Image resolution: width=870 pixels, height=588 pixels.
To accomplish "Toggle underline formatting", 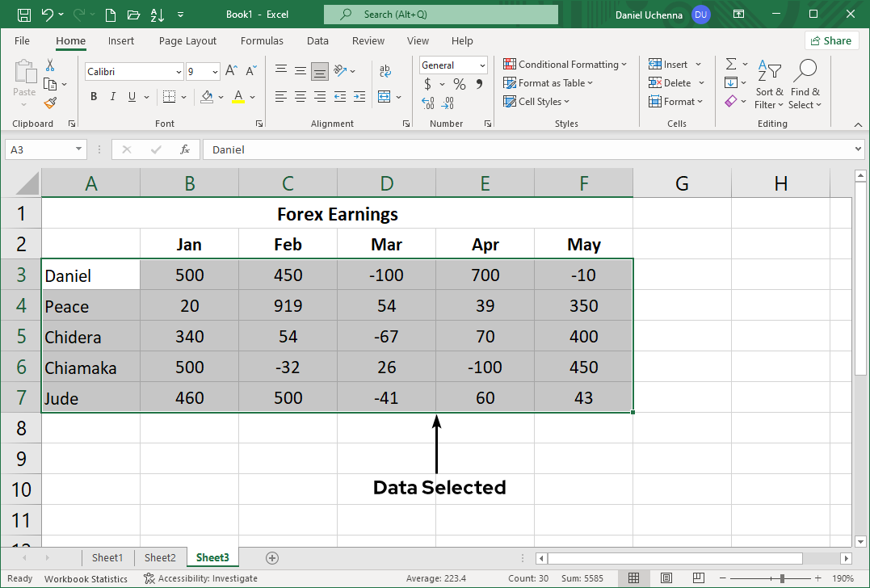I will tap(130, 96).
